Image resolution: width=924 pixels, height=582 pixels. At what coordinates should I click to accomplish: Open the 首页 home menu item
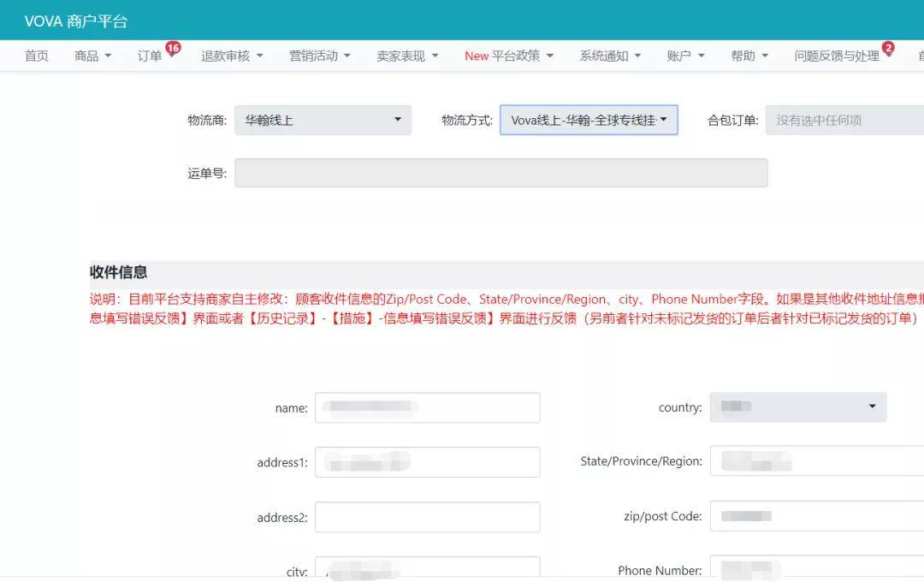click(37, 56)
